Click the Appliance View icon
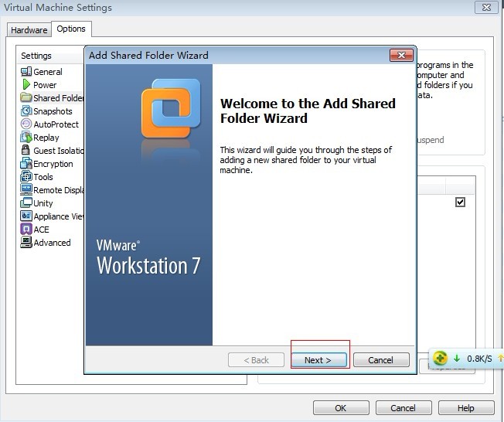Image resolution: width=504 pixels, height=422 pixels. [x=26, y=216]
